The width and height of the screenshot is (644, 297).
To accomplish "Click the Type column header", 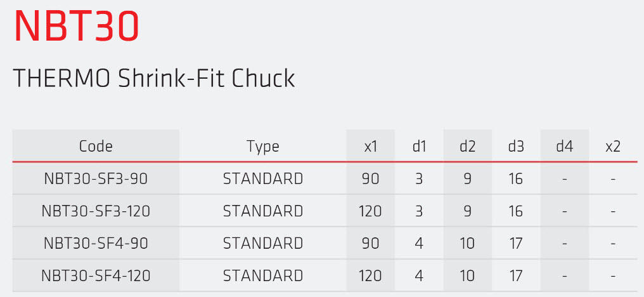I will (262, 146).
